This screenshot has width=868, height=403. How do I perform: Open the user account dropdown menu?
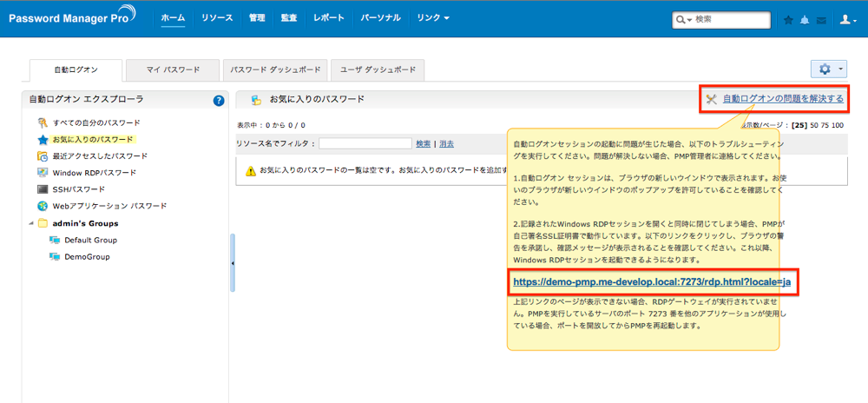(848, 19)
